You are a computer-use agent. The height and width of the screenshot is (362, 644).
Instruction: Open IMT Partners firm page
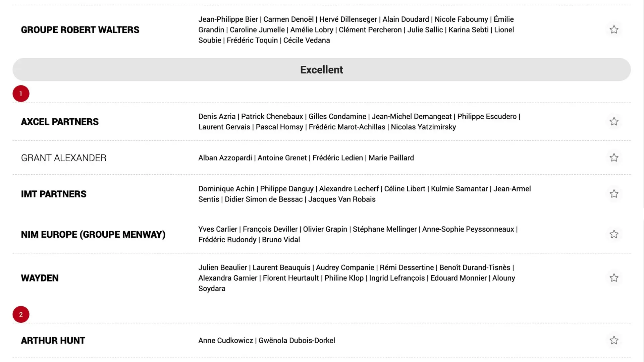(x=54, y=194)
